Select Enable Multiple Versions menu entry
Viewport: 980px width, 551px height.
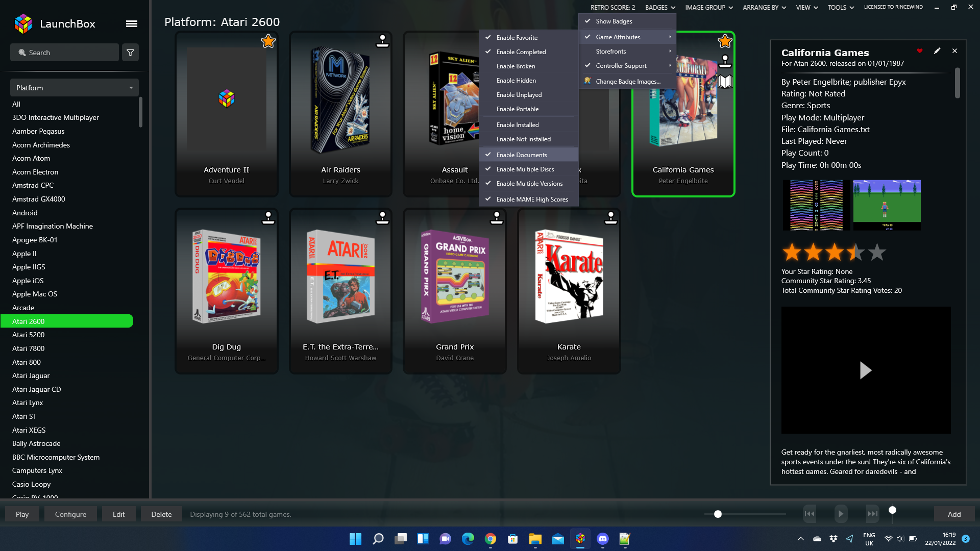528,184
